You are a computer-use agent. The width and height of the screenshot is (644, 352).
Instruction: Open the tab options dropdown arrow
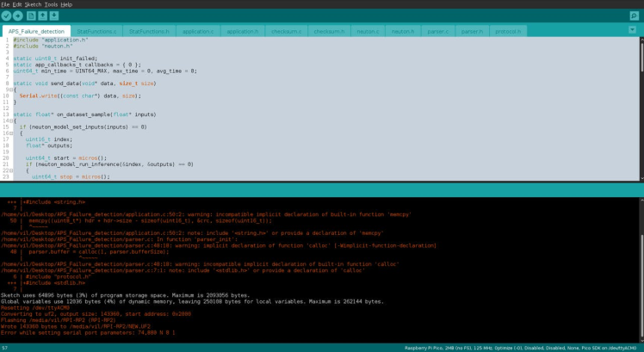632,30
